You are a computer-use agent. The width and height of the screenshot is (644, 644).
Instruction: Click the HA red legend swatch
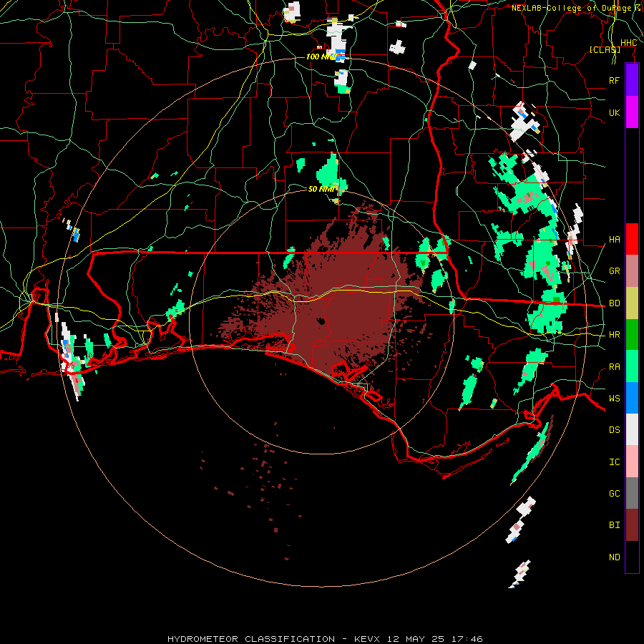(x=632, y=239)
